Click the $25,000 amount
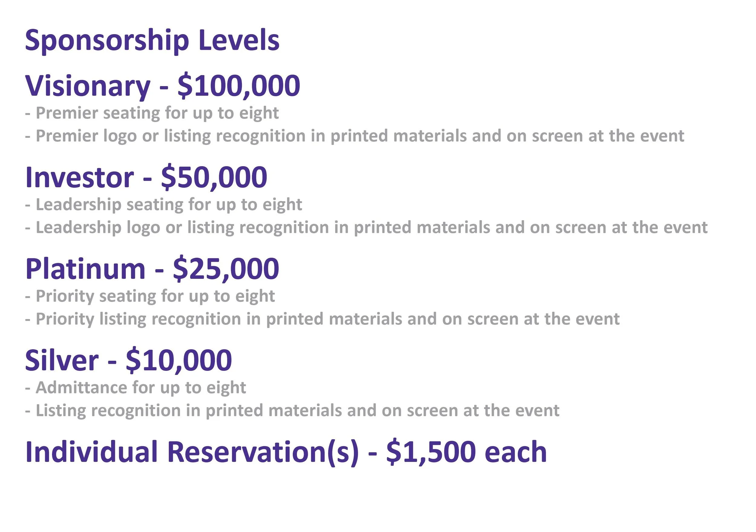 (x=226, y=270)
